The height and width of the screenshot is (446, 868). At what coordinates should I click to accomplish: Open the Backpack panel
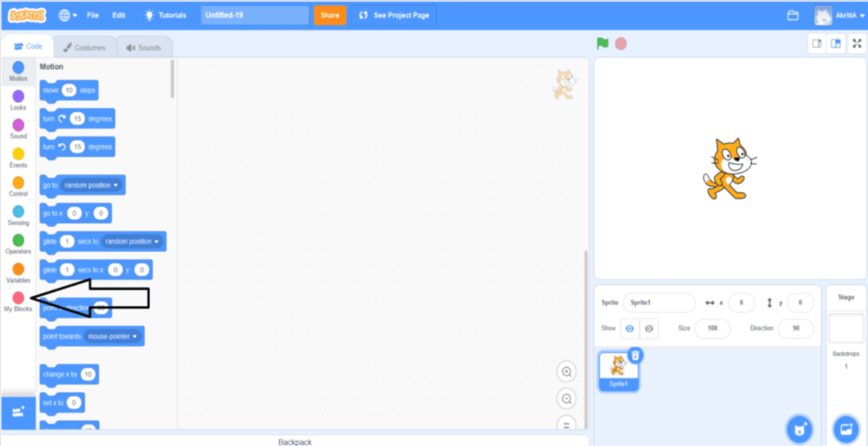pos(294,442)
